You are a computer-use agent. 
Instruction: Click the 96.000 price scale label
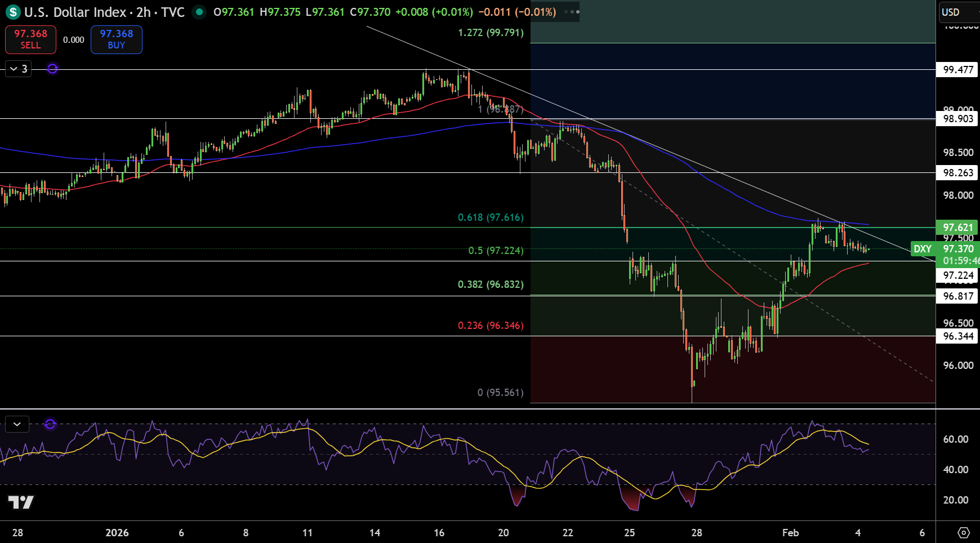click(958, 366)
